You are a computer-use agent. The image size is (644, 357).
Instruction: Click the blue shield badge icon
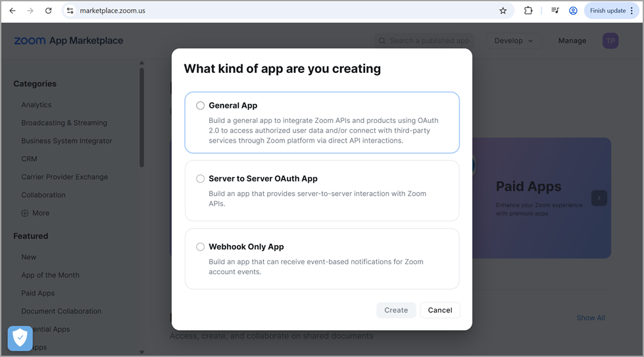(20, 338)
